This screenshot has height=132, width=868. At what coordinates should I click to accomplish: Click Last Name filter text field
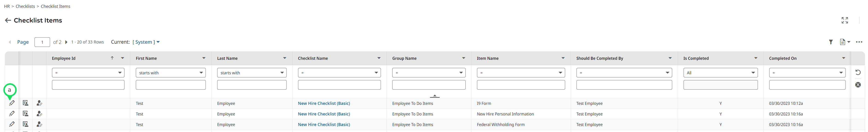pos(252,85)
